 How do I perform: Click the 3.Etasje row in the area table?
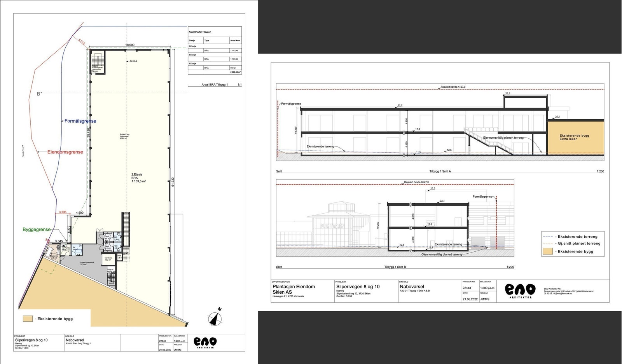coord(215,63)
